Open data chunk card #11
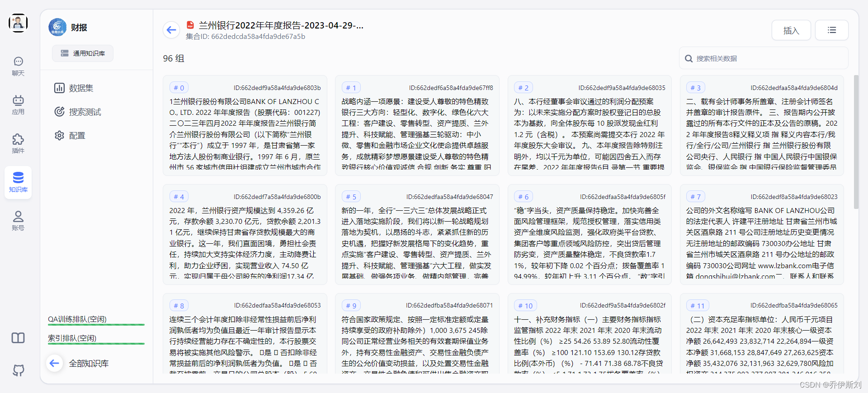 762,334
